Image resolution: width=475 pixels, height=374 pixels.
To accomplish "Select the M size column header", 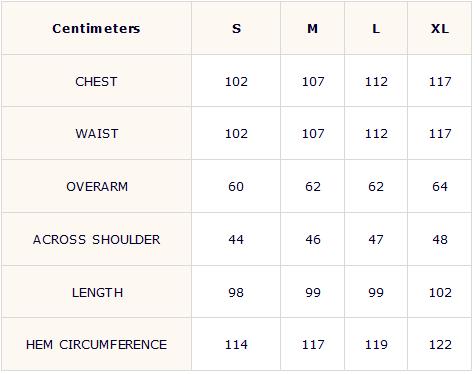I will 312,29.
